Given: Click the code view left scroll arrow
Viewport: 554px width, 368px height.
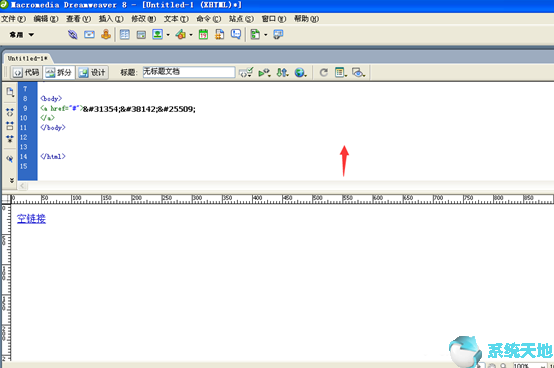Looking at the screenshot, I should 22,186.
